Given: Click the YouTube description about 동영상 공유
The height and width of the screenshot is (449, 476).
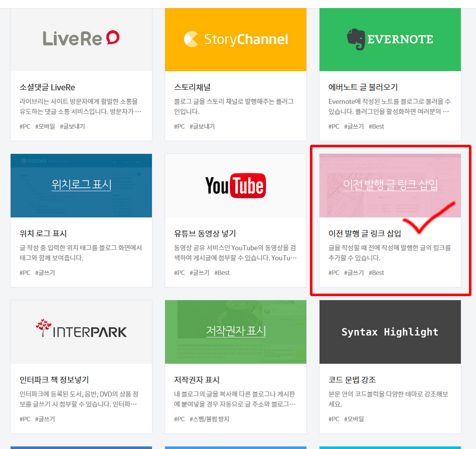Looking at the screenshot, I should [x=235, y=252].
